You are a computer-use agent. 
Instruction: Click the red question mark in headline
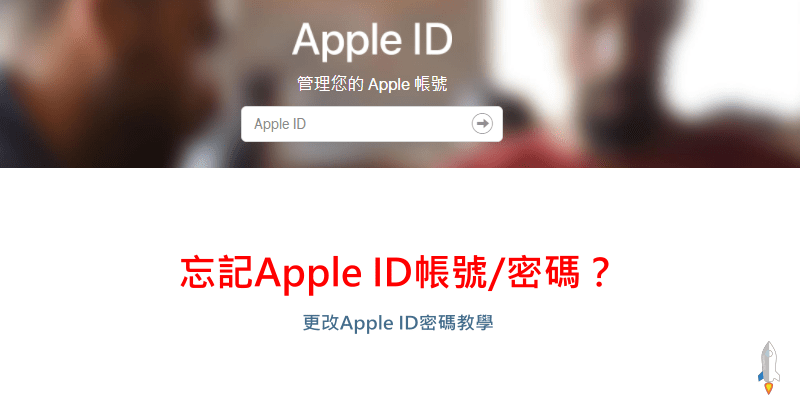point(598,274)
